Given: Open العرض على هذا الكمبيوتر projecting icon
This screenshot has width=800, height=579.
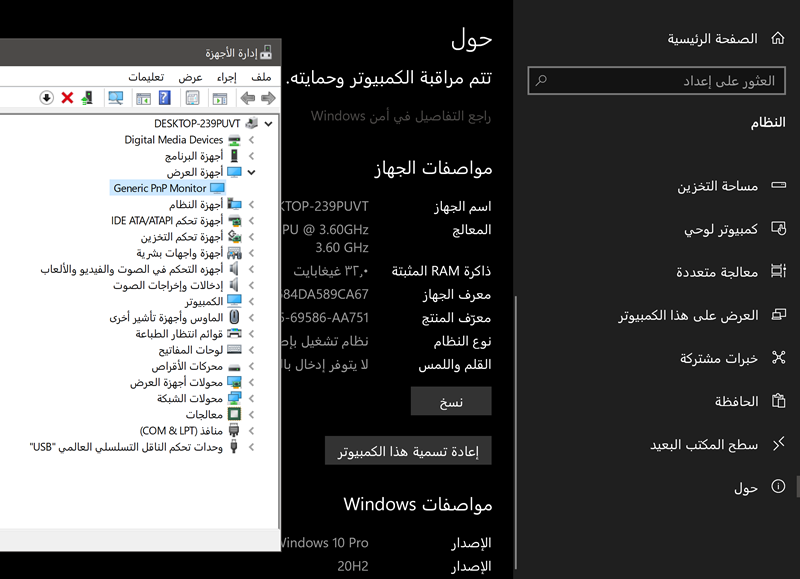Looking at the screenshot, I should point(779,314).
